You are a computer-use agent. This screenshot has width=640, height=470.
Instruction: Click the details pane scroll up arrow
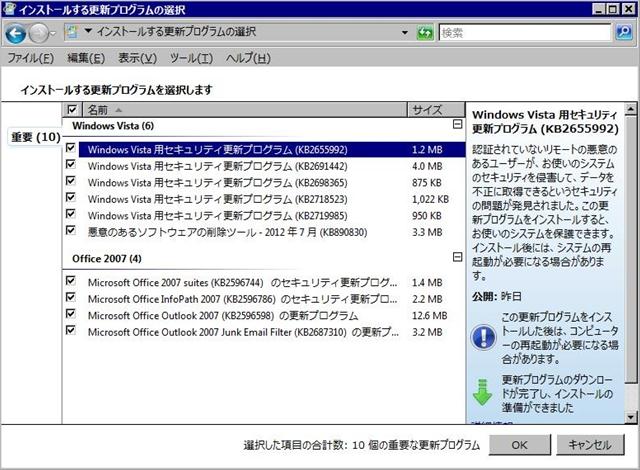click(x=631, y=109)
